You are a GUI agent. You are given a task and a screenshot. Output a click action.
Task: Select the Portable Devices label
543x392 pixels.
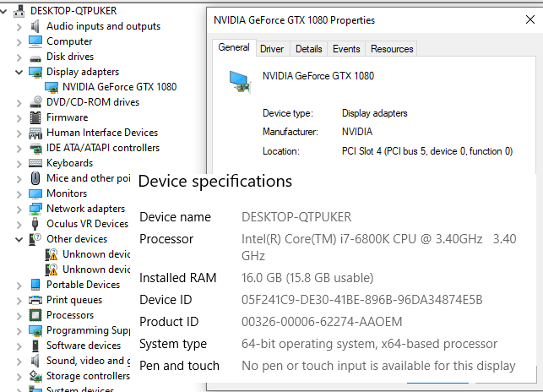pos(83,285)
